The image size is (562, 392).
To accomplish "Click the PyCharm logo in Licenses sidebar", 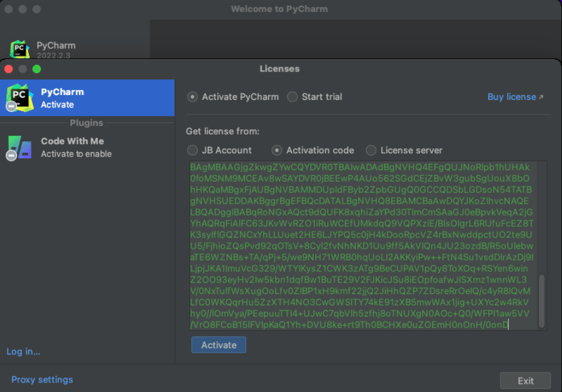I will pos(19,97).
